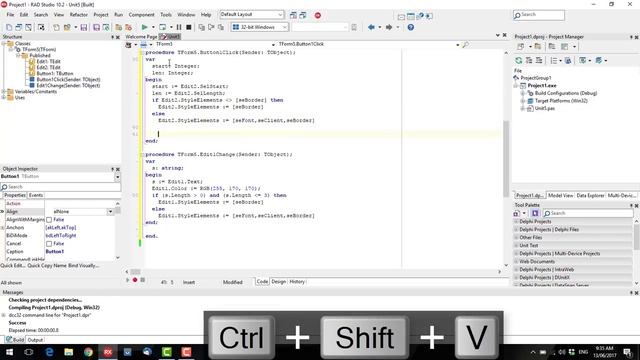Switch to Design view tab
Viewport: 640px width, 360px height.
coord(279,282)
